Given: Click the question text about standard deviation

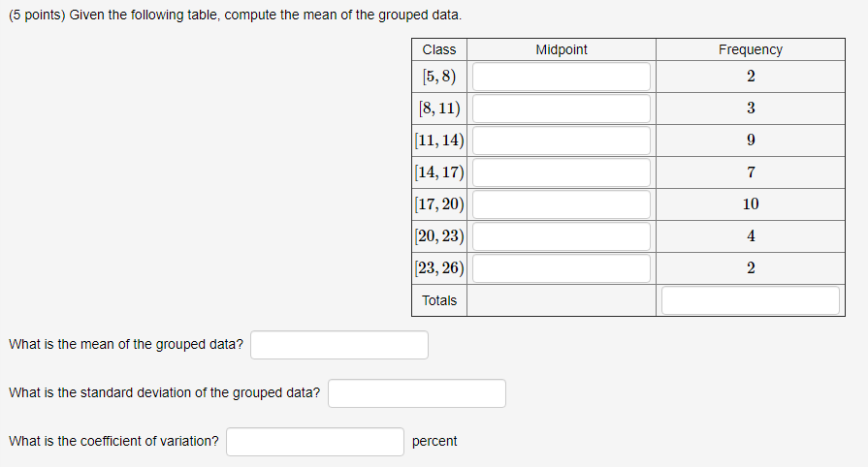Looking at the screenshot, I should coord(165,392).
